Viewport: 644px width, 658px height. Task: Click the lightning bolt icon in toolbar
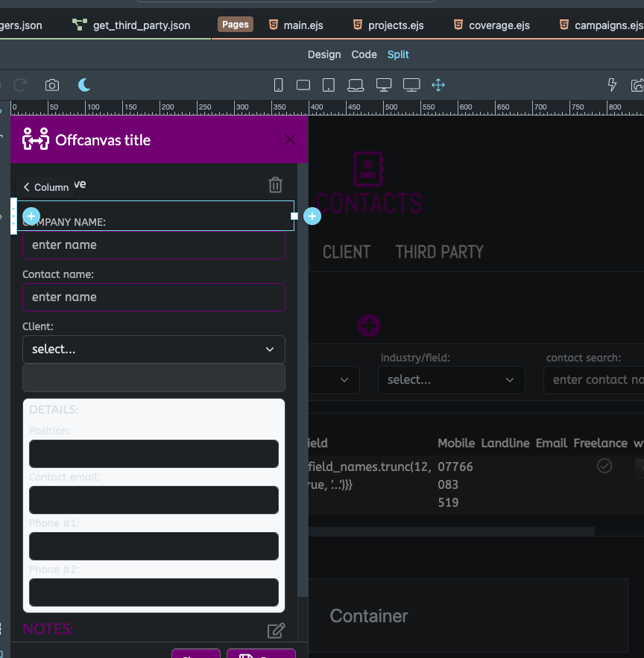click(x=613, y=85)
